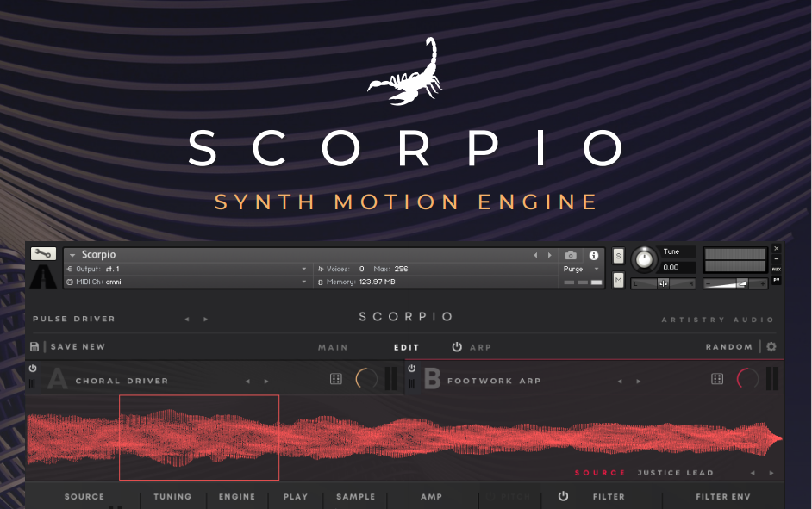Toggle the AUX sends button
The width and height of the screenshot is (812, 509).
click(777, 269)
